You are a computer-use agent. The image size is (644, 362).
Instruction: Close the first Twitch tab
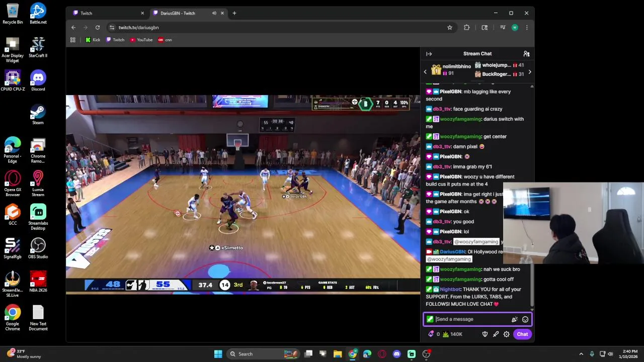pos(142,13)
